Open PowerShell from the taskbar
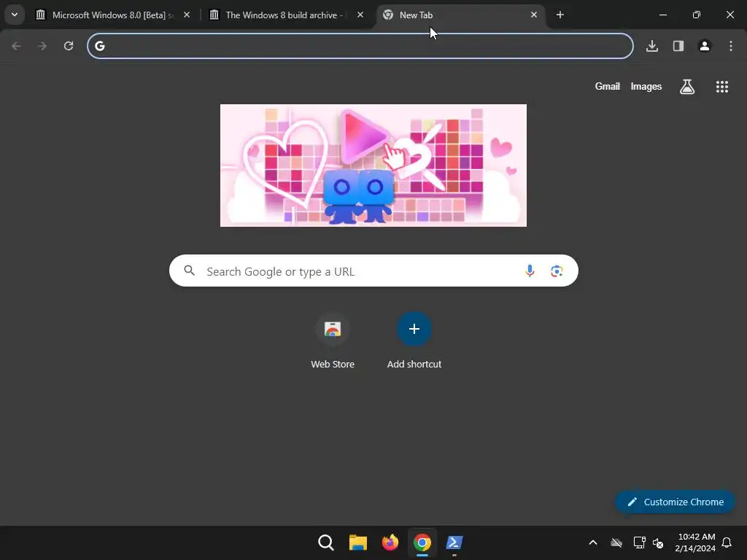 click(454, 542)
